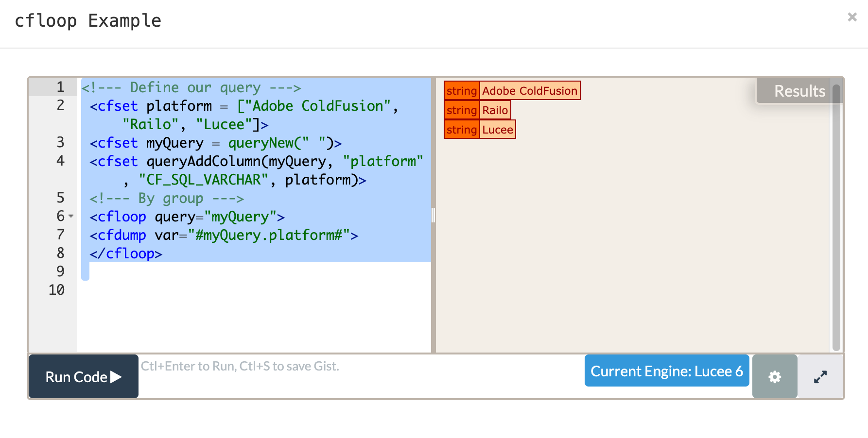Click the closing cfloop tag on line 8
This screenshot has width=868, height=438.
click(x=126, y=253)
